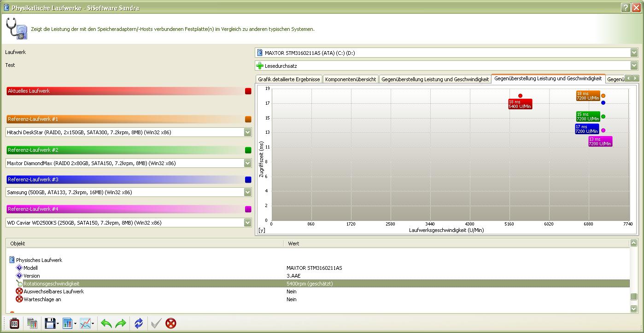
Task: Switch to Grafik detaillierte Ergebnisse tab
Action: tap(289, 79)
